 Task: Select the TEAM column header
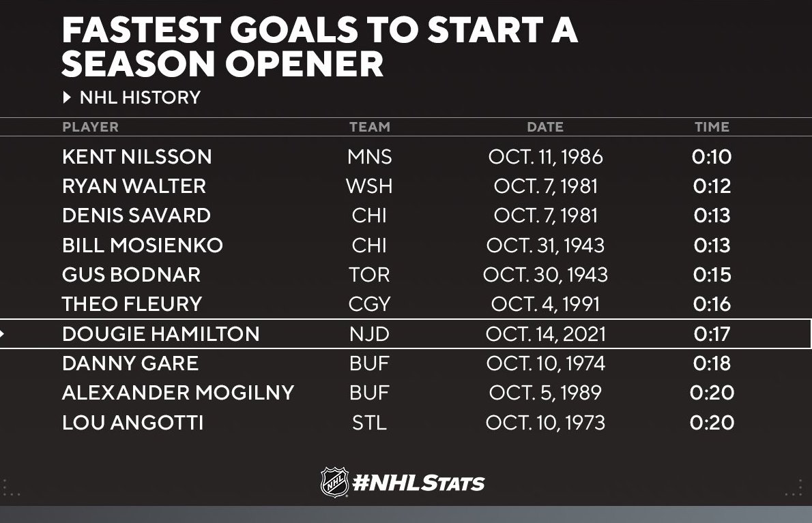point(369,127)
